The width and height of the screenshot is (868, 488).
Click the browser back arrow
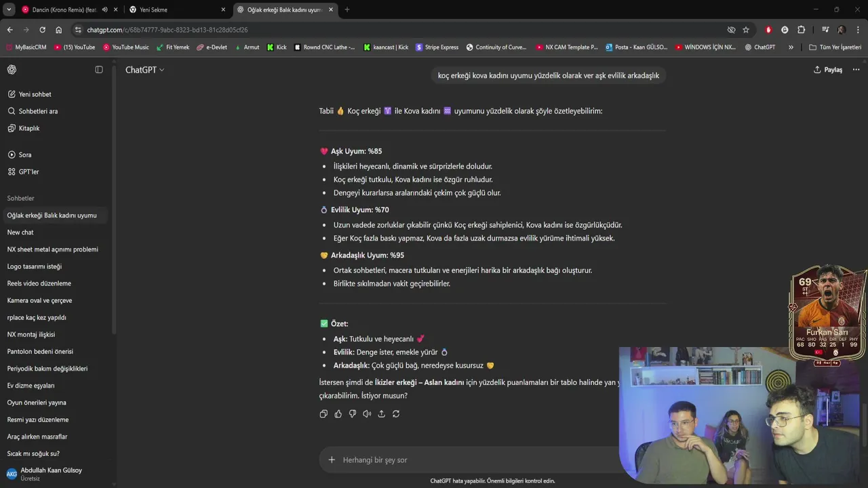(9, 30)
